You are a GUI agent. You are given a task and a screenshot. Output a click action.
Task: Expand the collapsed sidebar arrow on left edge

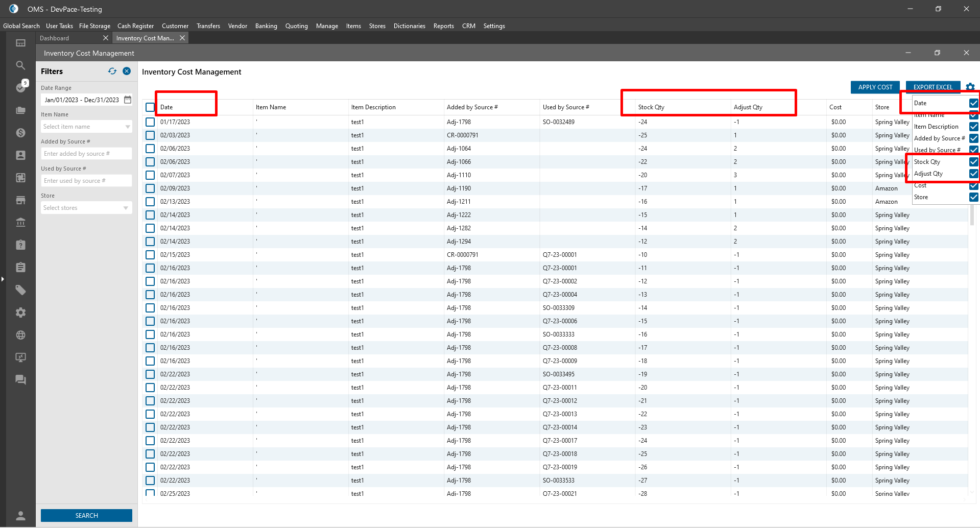point(3,279)
